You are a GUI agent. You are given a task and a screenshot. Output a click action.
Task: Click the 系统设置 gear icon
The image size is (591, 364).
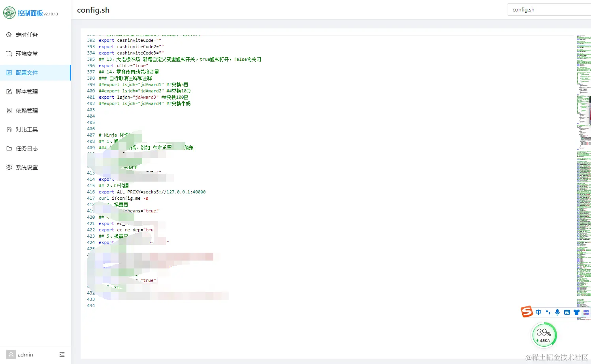pyautogui.click(x=9, y=167)
